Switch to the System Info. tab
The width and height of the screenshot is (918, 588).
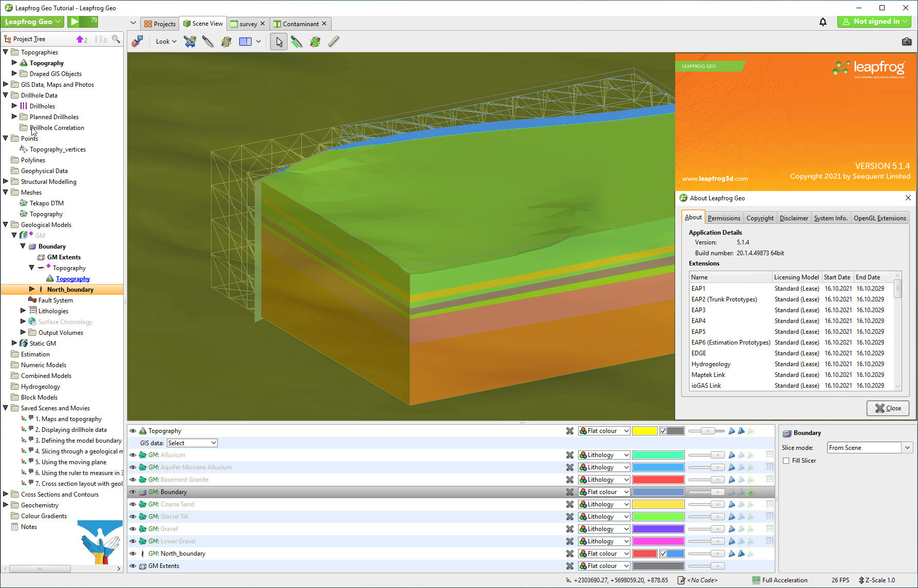point(830,218)
